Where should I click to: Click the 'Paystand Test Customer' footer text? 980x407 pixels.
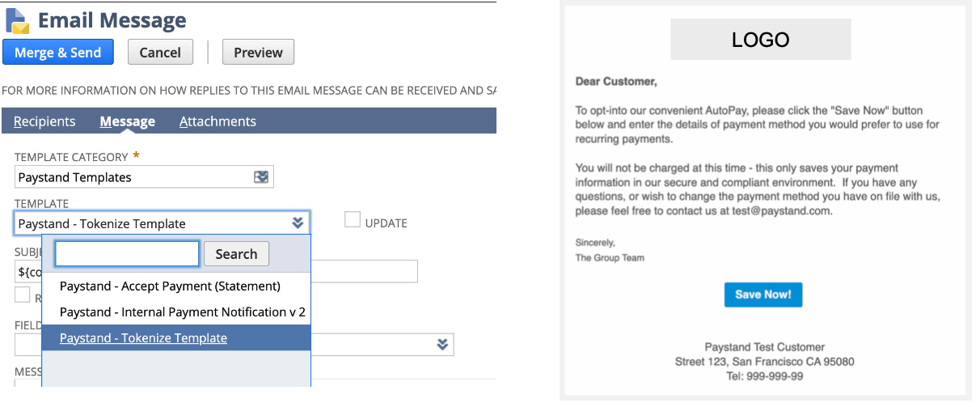[x=764, y=347]
